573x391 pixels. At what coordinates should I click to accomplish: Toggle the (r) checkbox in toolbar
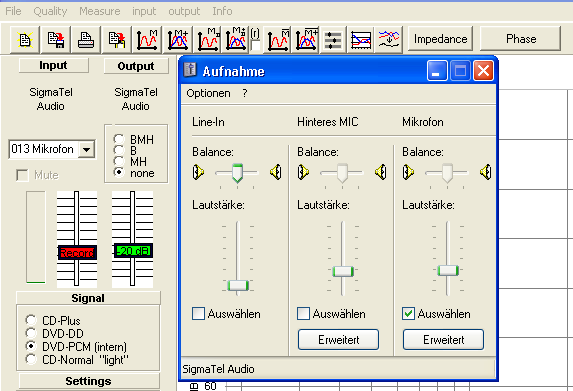255,46
